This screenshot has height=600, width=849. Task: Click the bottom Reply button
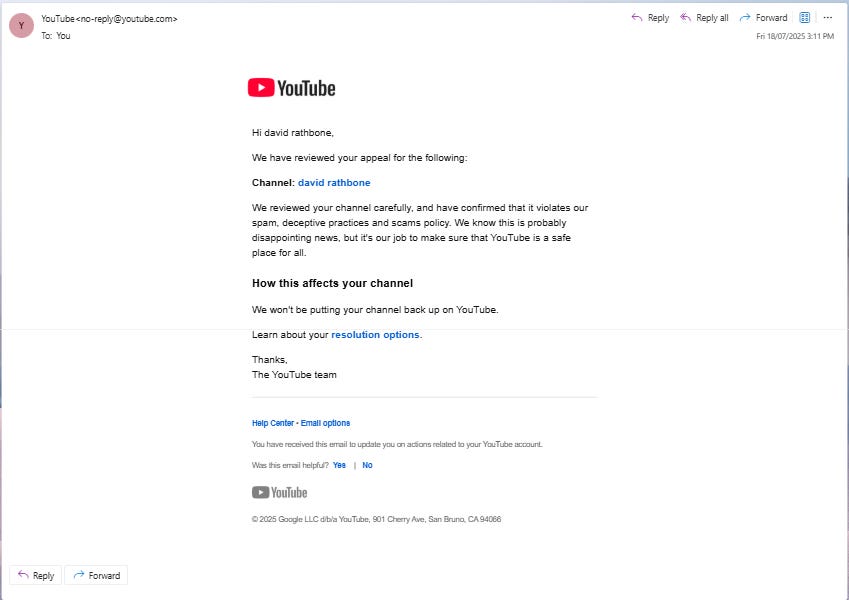tap(36, 575)
